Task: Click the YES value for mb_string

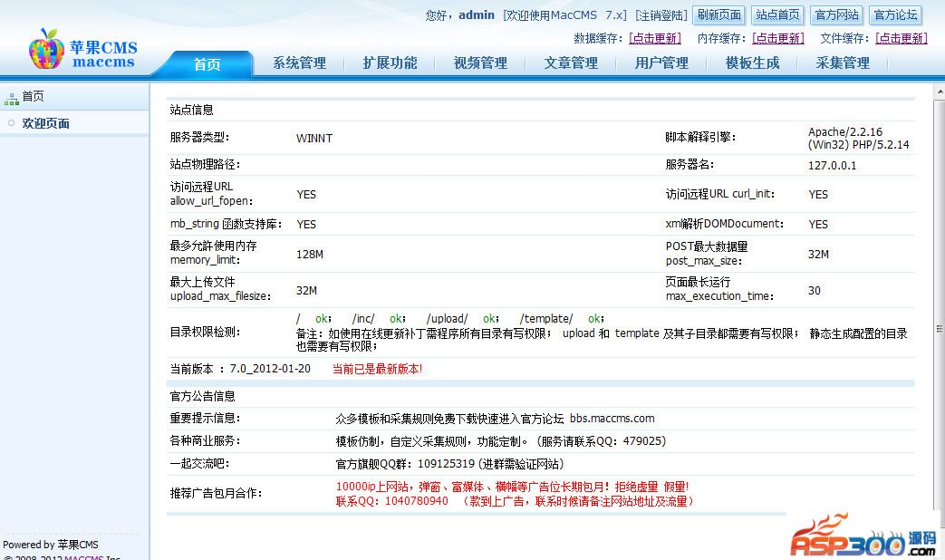Action: (306, 224)
